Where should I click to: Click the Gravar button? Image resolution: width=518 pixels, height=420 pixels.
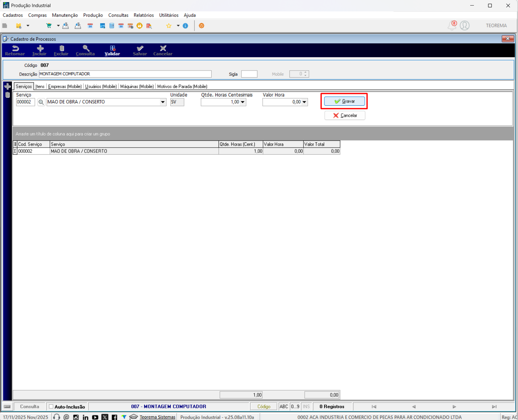point(344,101)
